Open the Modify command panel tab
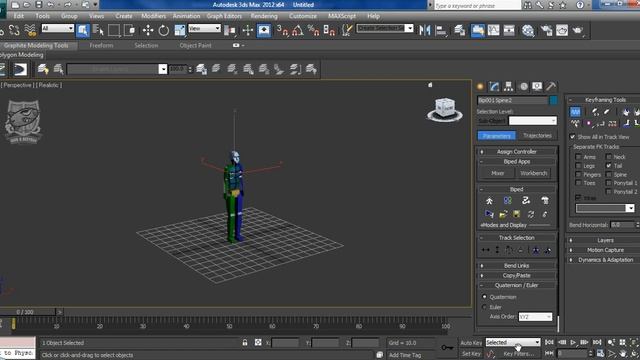The image size is (640, 360). [x=494, y=87]
